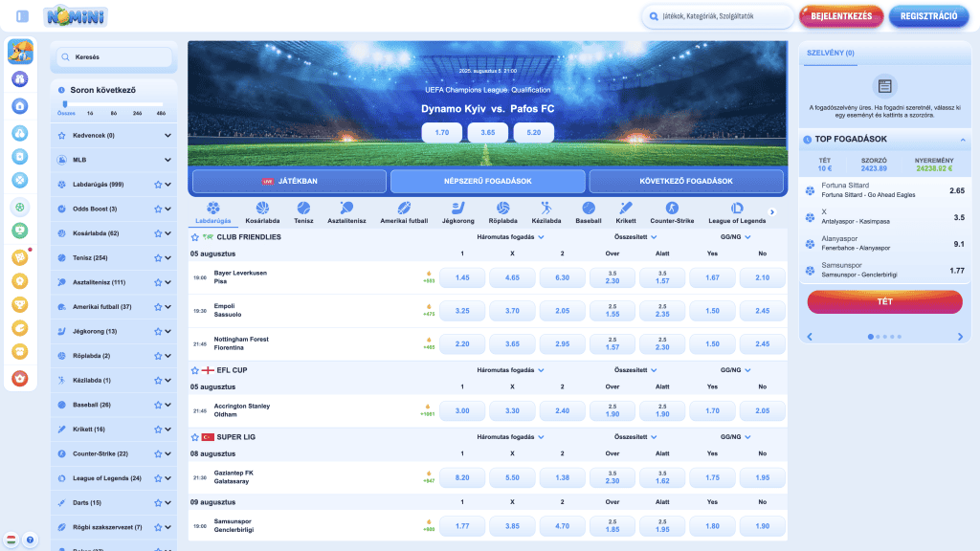Viewport: 980px width, 551px height.
Task: Choose the Asztalitenisz table tennis icon
Action: [345, 208]
